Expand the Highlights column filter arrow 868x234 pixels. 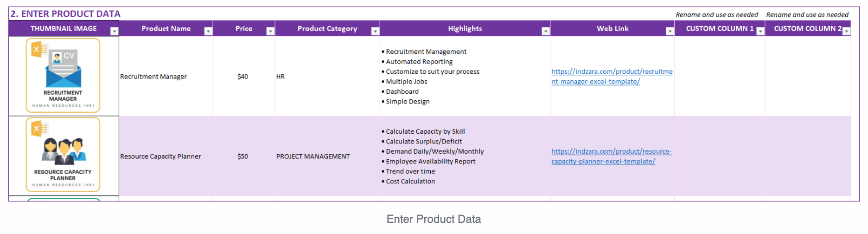pos(545,31)
